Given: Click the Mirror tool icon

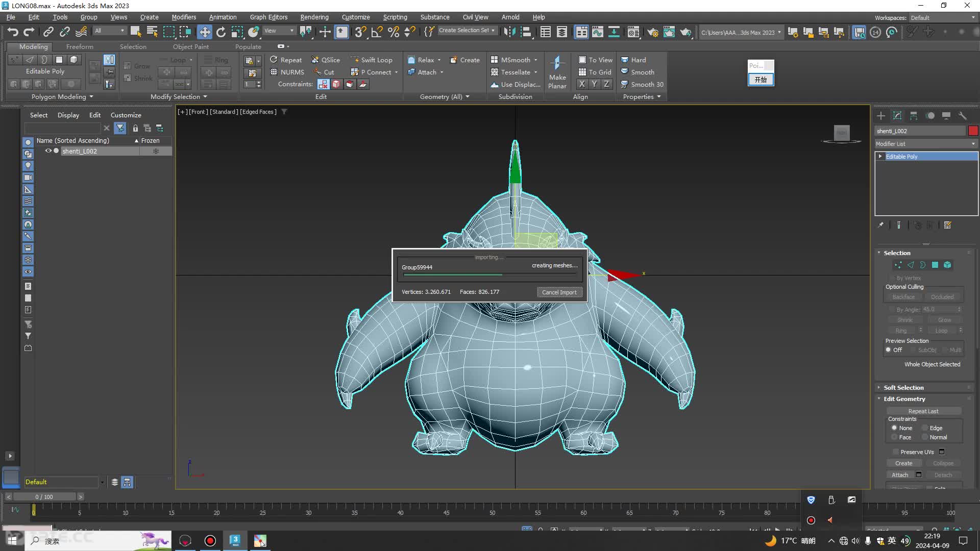Looking at the screenshot, I should [x=509, y=32].
